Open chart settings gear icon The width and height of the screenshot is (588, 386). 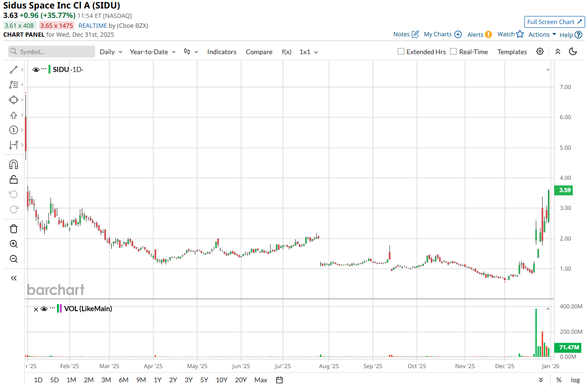point(540,52)
